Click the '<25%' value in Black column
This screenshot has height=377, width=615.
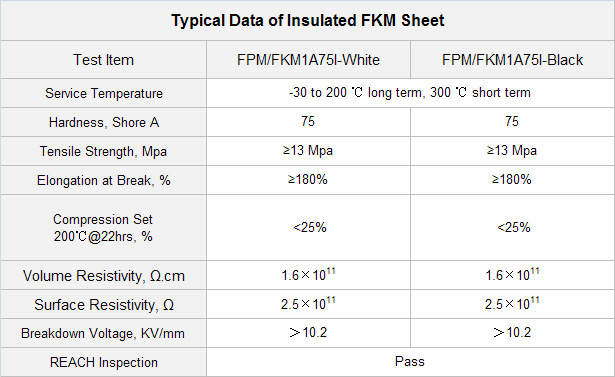coord(514,228)
